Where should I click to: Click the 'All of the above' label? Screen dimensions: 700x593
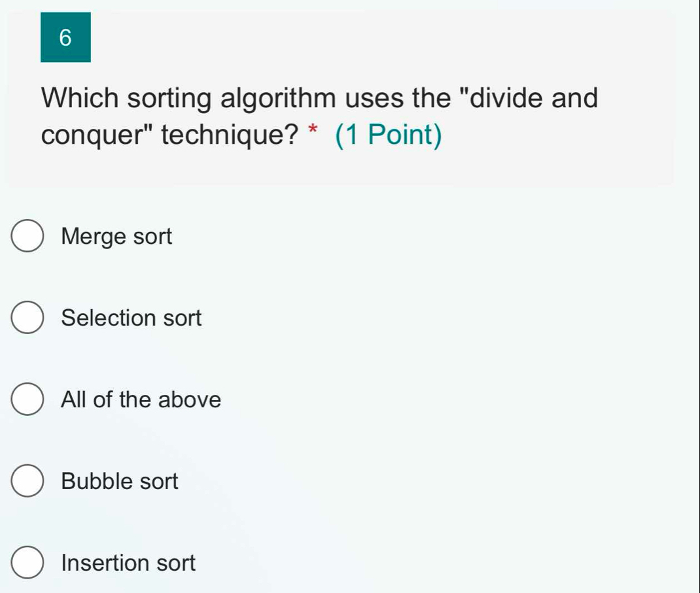(x=141, y=399)
